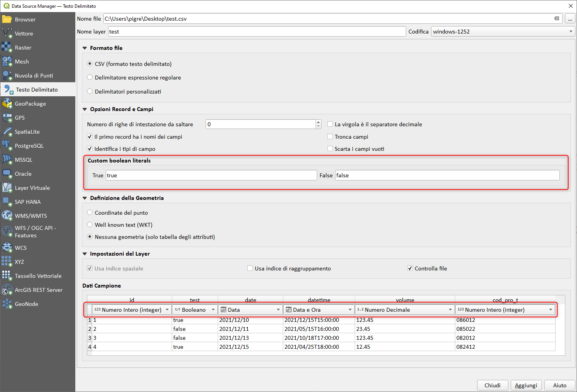Click the custom True literal input field
The image size is (577, 392).
(211, 175)
